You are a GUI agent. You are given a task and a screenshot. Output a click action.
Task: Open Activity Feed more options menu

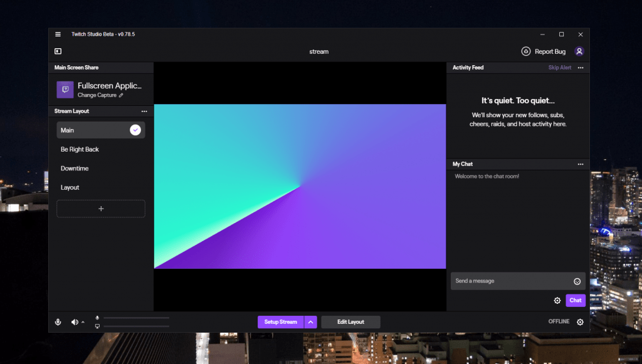581,68
